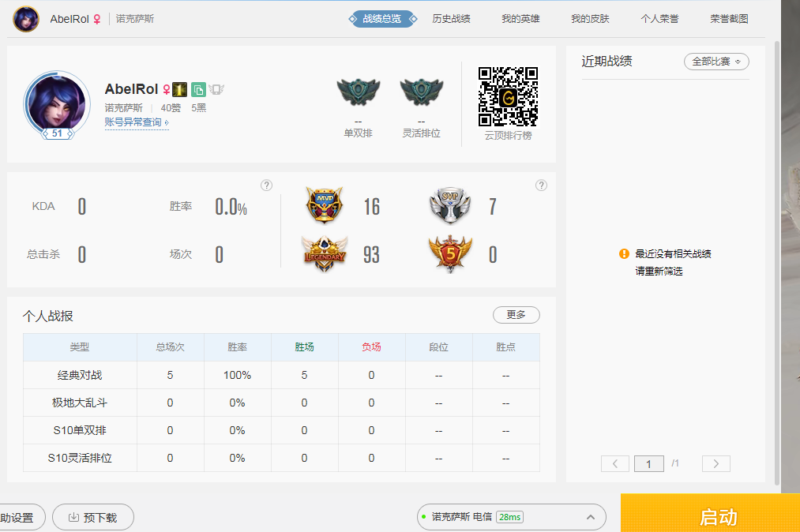Screen dimensions: 800x532
Task: Click the MVP count 16
Action: coord(372,207)
